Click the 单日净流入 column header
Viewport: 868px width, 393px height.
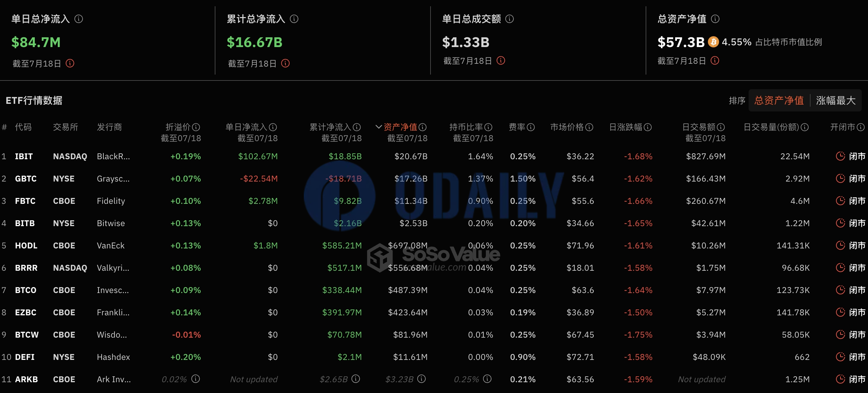(x=247, y=127)
